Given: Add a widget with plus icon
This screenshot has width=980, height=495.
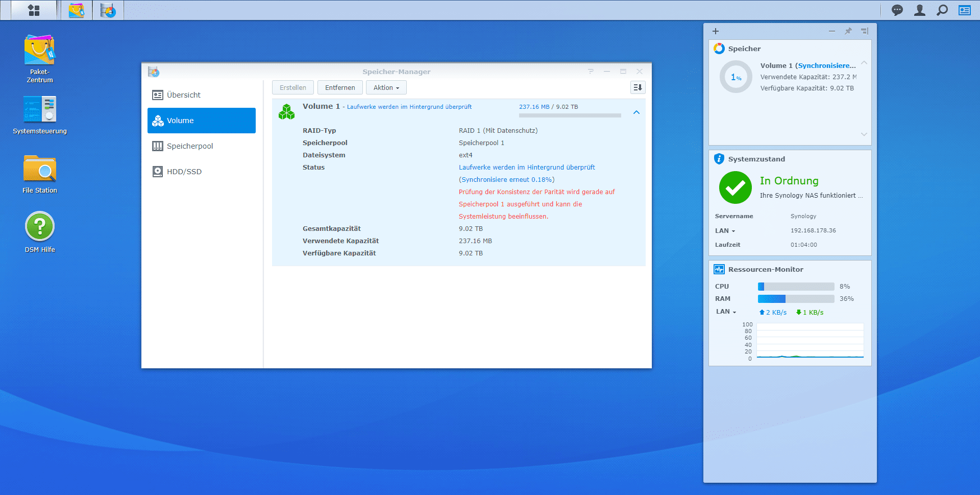Looking at the screenshot, I should click(716, 31).
